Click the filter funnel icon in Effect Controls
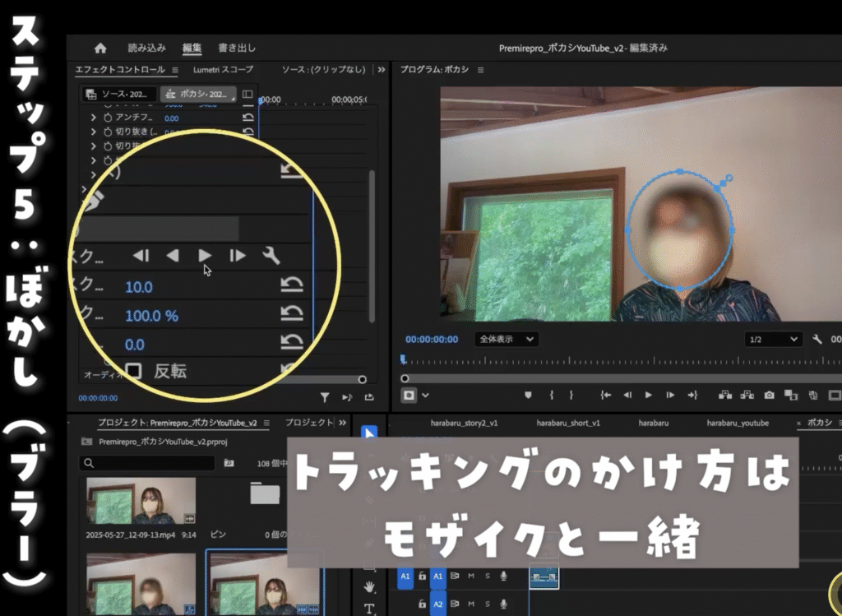Image resolution: width=842 pixels, height=616 pixels. coord(325,397)
